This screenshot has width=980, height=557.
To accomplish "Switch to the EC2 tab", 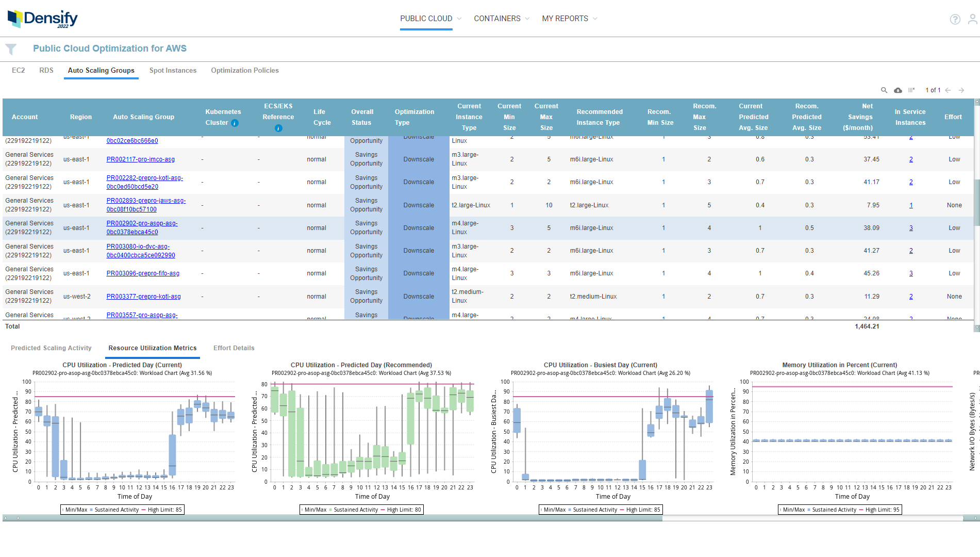I will pos(18,70).
